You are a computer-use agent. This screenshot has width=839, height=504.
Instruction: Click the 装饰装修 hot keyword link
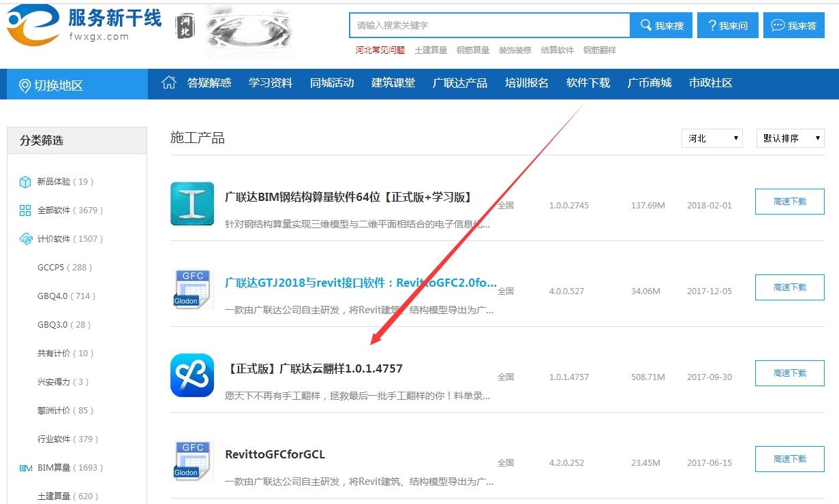coord(515,50)
